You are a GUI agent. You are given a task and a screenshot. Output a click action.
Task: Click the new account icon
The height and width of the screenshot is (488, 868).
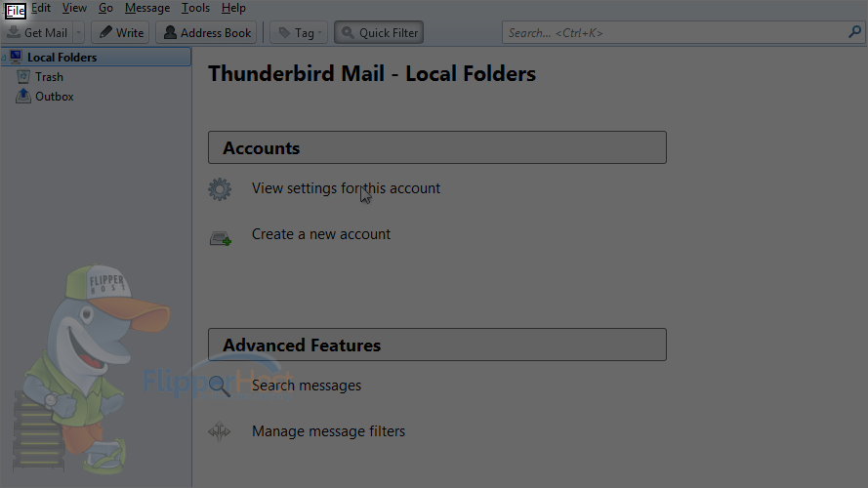point(221,238)
